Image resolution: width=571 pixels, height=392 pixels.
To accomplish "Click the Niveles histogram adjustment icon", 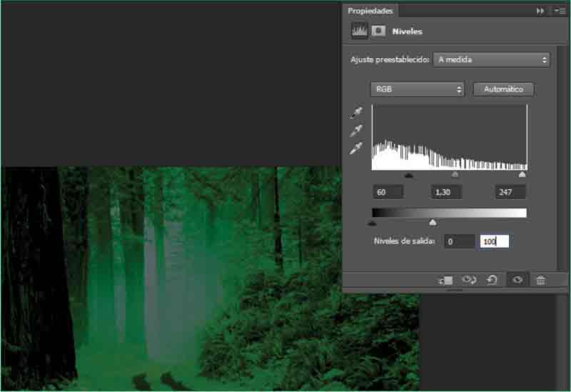I will [358, 31].
